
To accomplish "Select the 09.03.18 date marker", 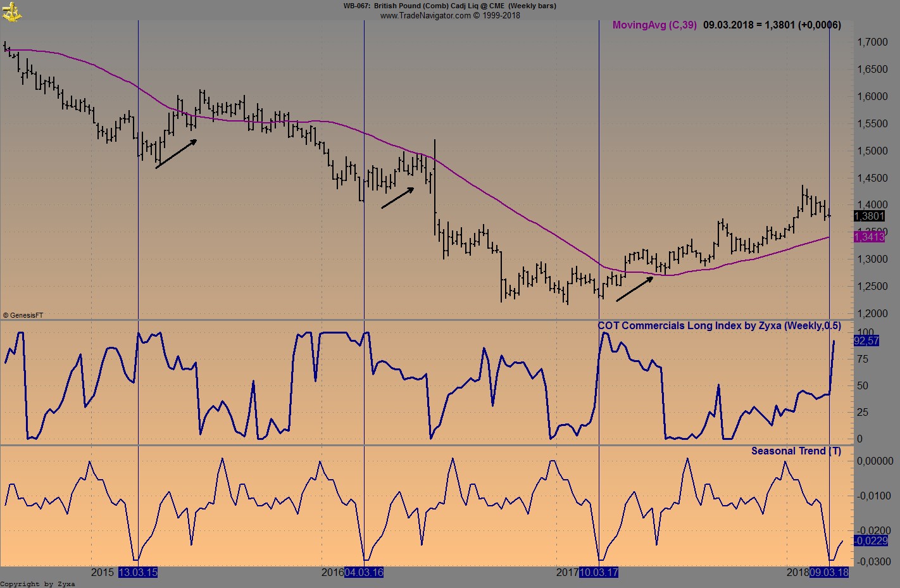I will coord(829,573).
